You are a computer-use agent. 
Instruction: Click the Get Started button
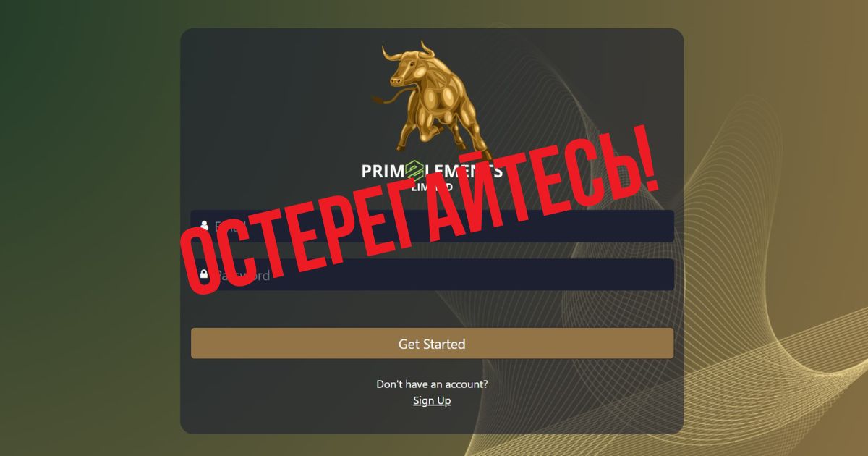point(432,343)
